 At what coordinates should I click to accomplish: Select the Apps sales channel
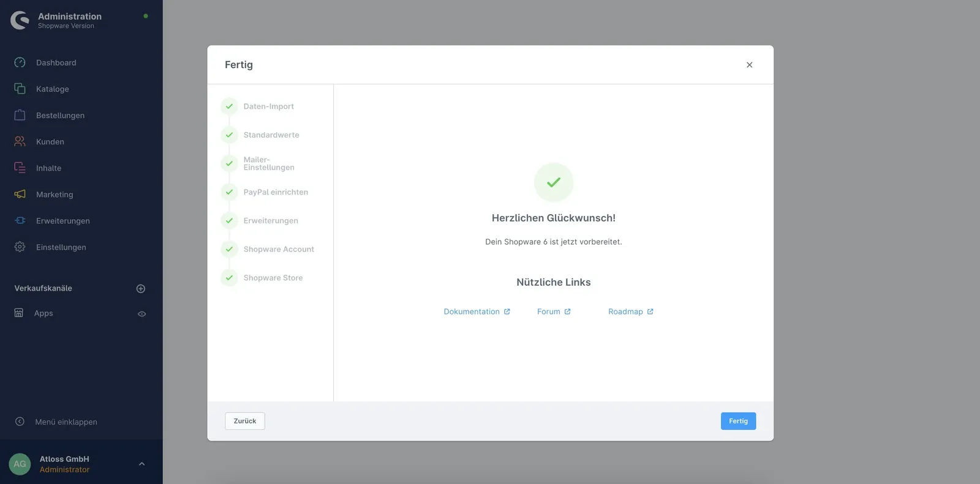(43, 313)
